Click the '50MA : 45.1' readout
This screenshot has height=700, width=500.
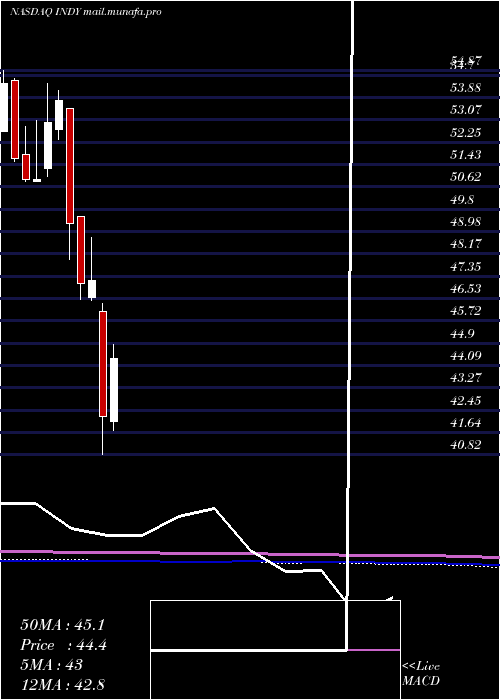(62, 625)
